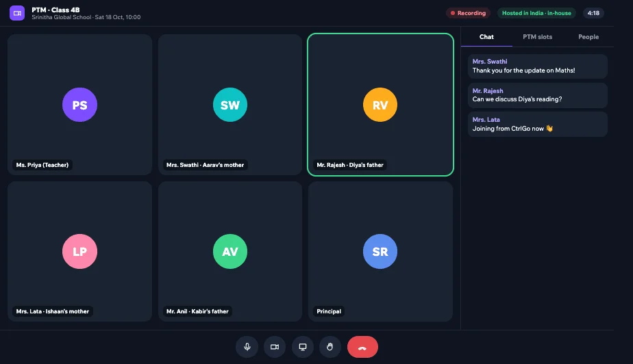
Task: Click the Recording status badge
Action: (x=469, y=13)
